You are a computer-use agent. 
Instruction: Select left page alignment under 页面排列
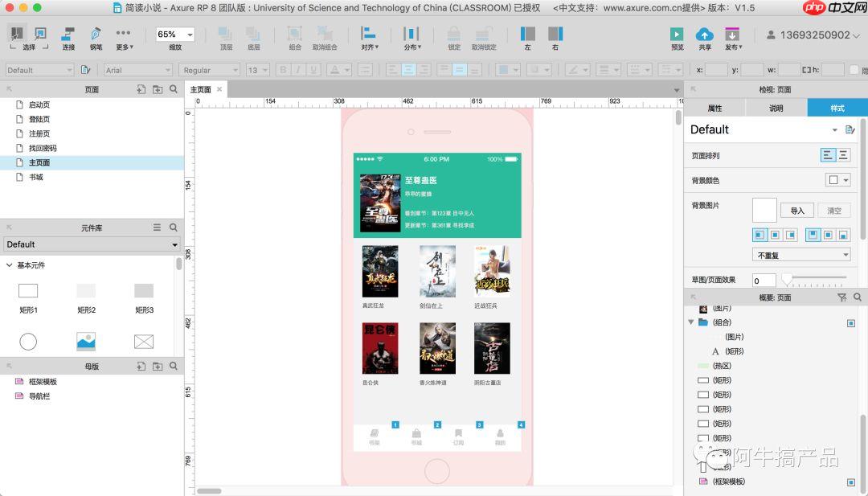tap(828, 155)
